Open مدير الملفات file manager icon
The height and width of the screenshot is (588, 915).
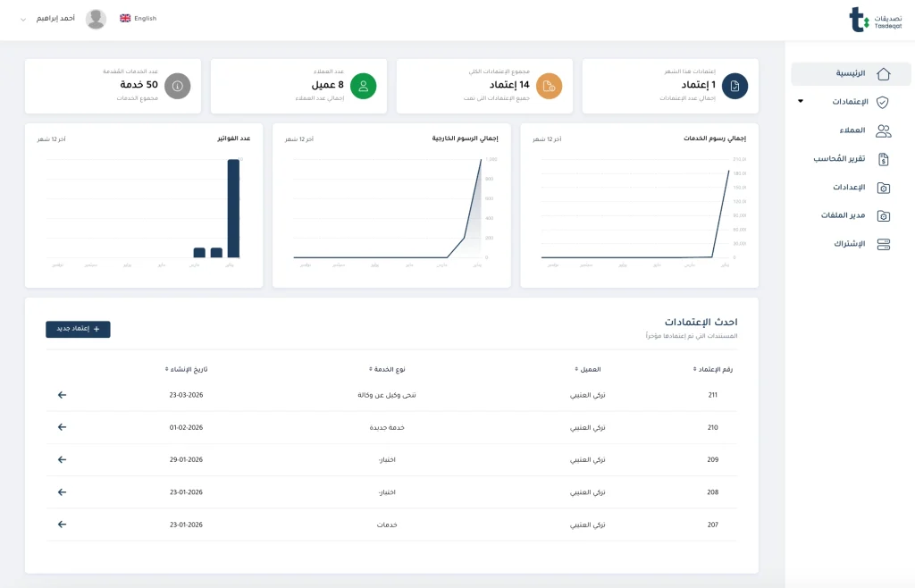point(883,216)
